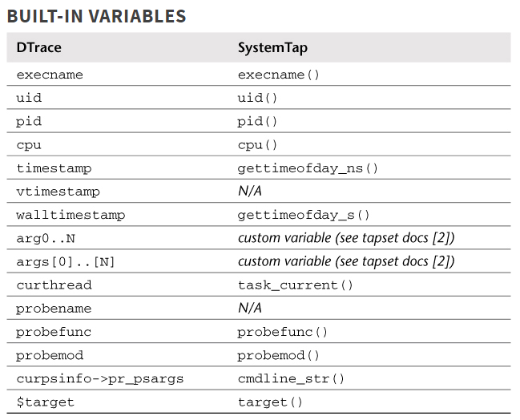Click the walltimestamp variable name
The height and width of the screenshot is (420, 520).
[71, 215]
